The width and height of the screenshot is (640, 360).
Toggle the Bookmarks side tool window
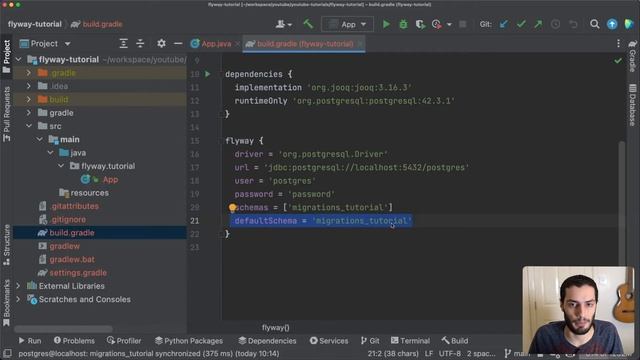(6, 303)
